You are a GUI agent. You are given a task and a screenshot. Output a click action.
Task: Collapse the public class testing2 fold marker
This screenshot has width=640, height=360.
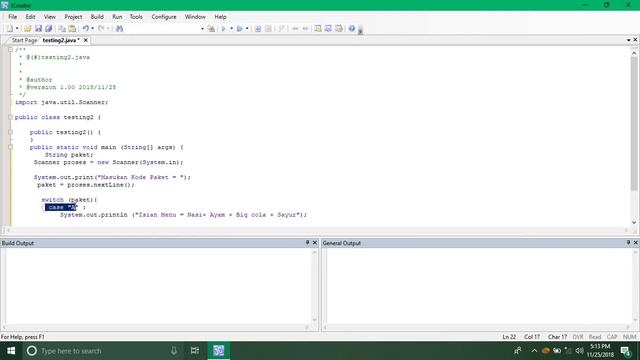click(x=10, y=117)
